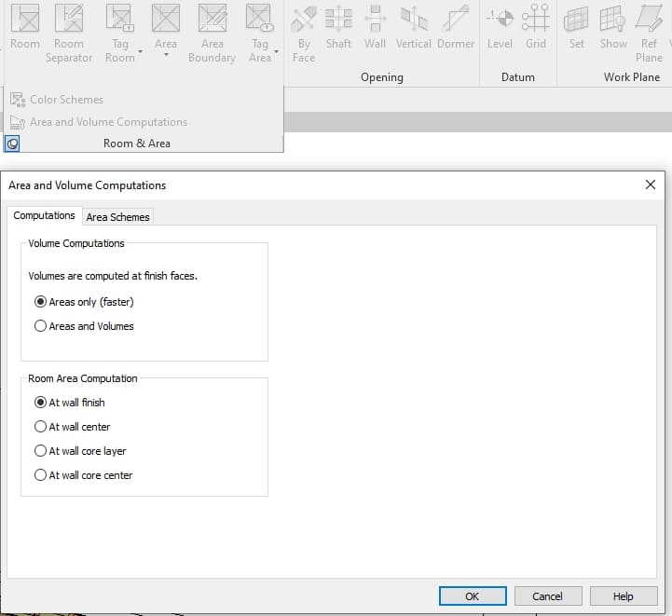Screen dimensions: 672x616
Task: Choose the Wall opening tool
Action: (x=375, y=26)
